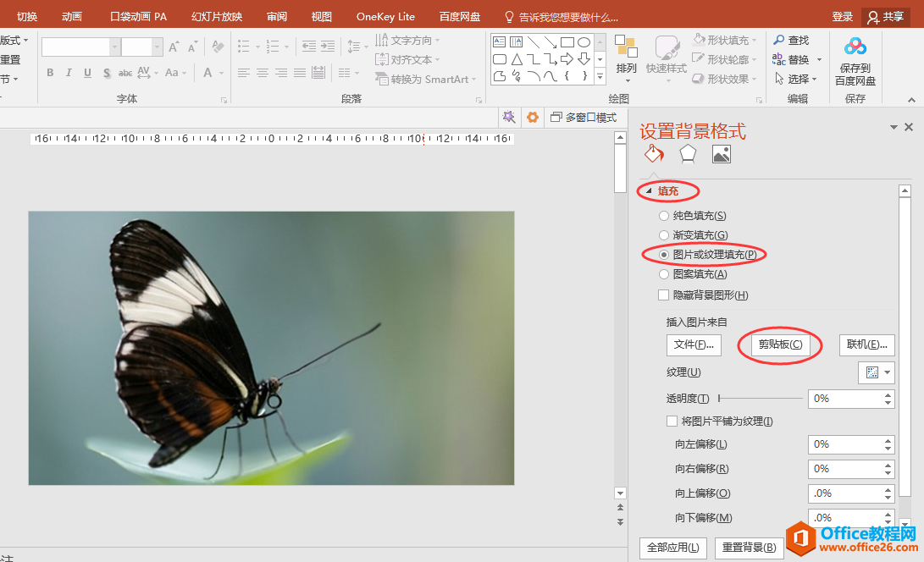The height and width of the screenshot is (562, 924).
Task: Open the Texture (纹理) dropdown
Action: [877, 372]
